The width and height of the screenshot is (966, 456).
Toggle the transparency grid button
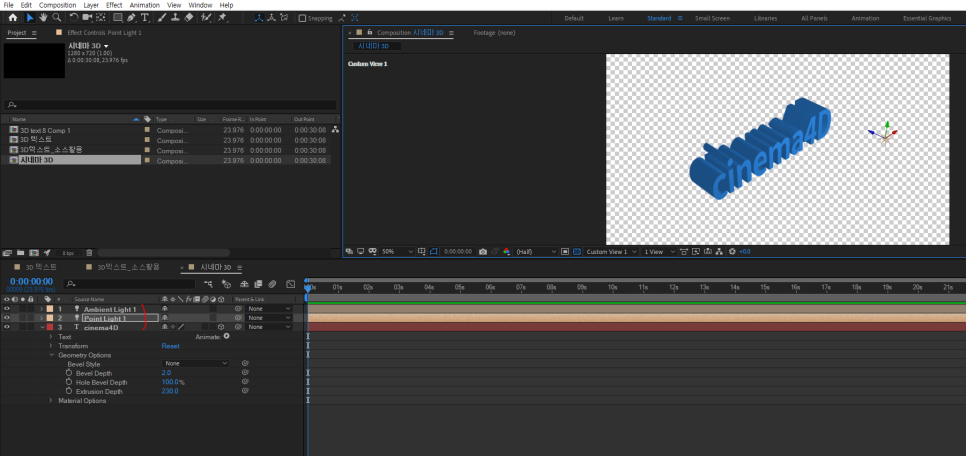[x=577, y=251]
